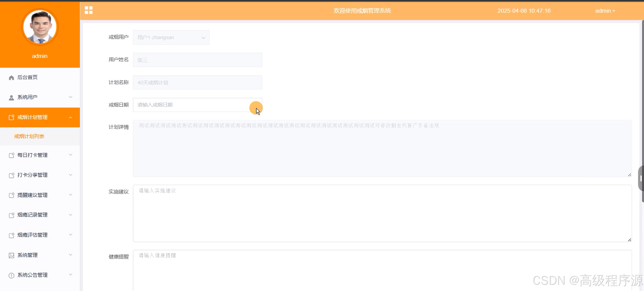This screenshot has width=644, height=291.
Task: Expand the 提醒建议管理 chevron
Action: coord(70,195)
